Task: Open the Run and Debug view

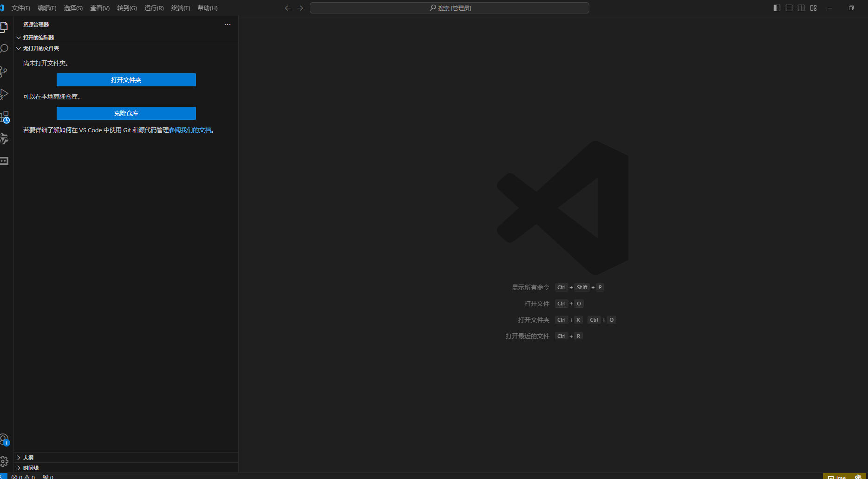Action: tap(4, 94)
